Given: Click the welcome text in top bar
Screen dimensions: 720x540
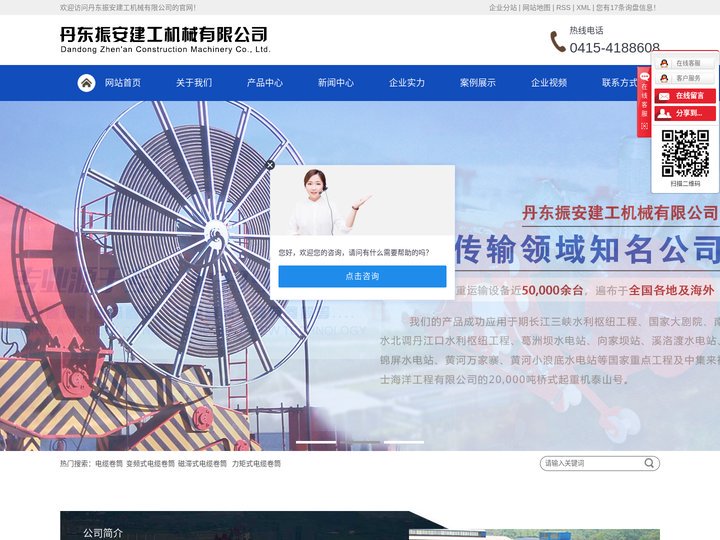Looking at the screenshot, I should pos(128,8).
